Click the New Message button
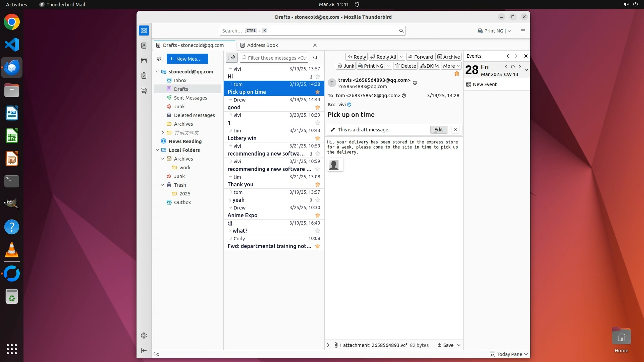The height and width of the screenshot is (362, 644). click(187, 59)
